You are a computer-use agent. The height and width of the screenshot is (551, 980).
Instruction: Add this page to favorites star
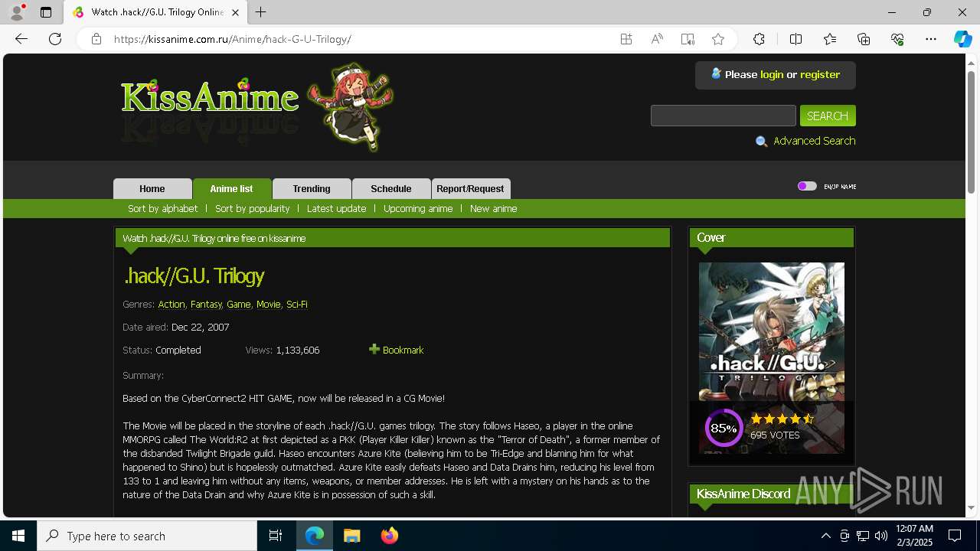pos(718,39)
